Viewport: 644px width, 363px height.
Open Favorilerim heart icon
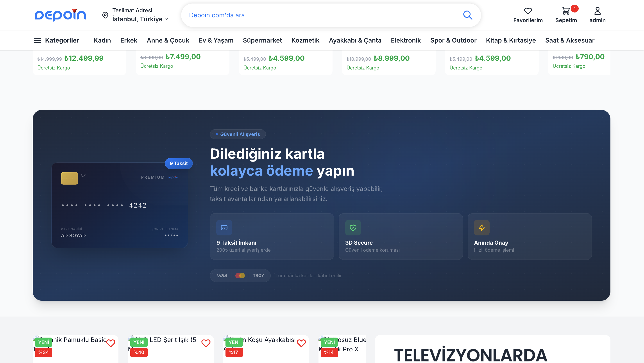pyautogui.click(x=528, y=11)
